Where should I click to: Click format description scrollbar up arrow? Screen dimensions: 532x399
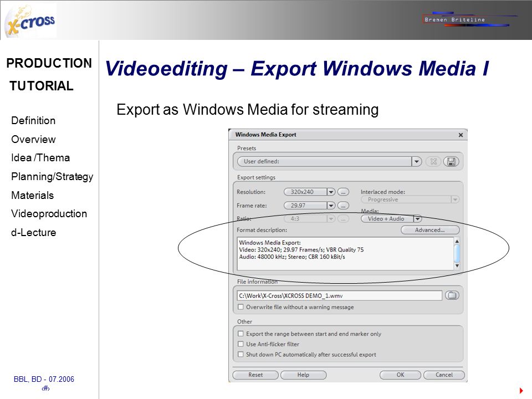pyautogui.click(x=457, y=241)
